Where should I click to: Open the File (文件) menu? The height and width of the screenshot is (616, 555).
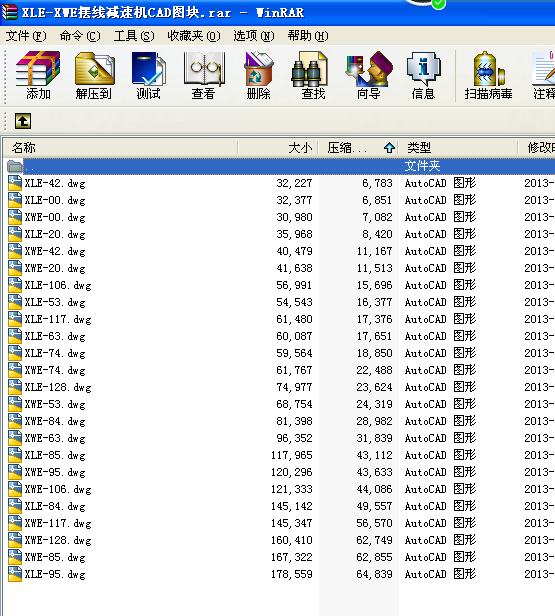coord(26,36)
